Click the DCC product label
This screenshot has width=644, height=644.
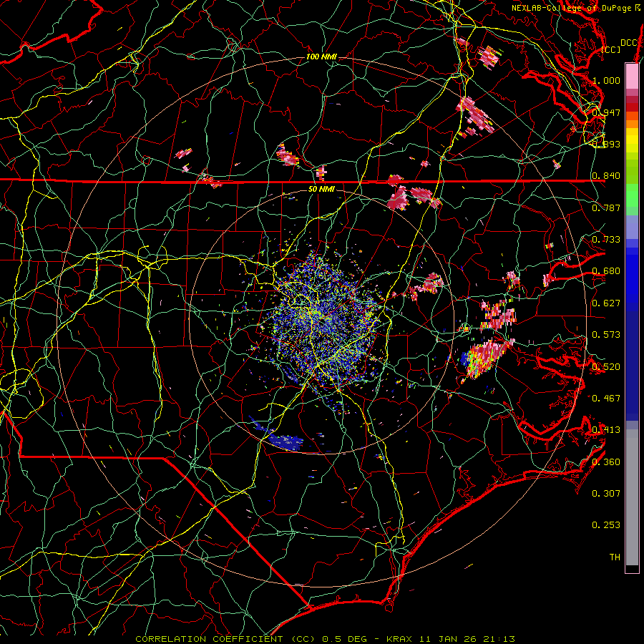629,43
